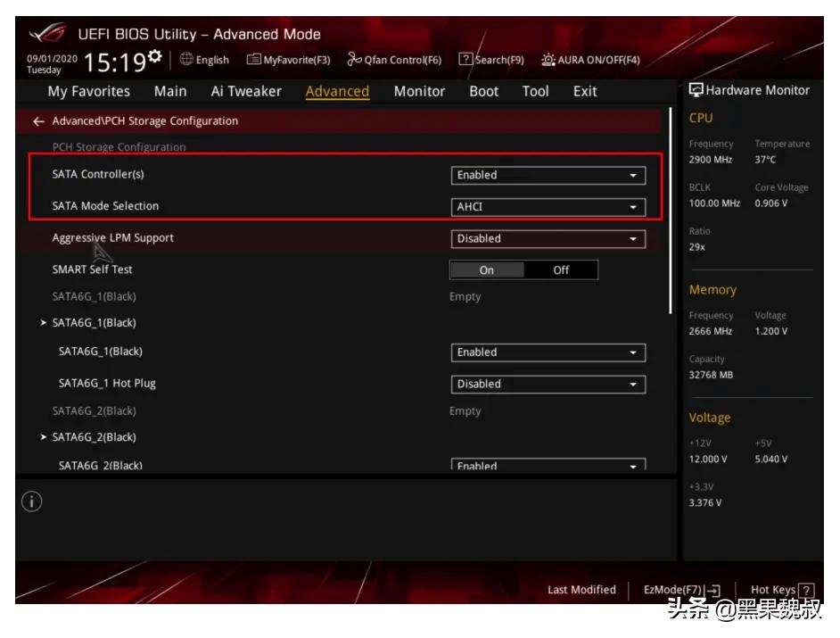Image resolution: width=840 pixels, height=638 pixels.
Task: Click the settings list scrollbar
Action: pos(671,211)
